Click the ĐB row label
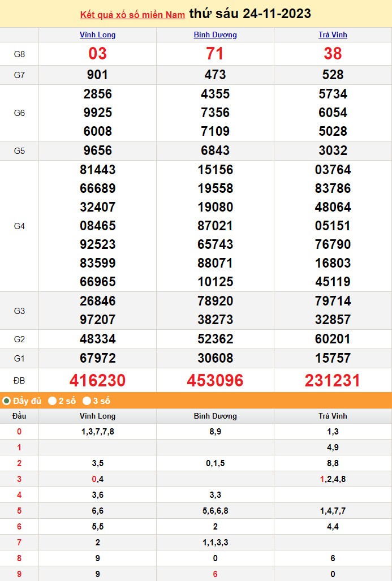The image size is (392, 581). point(19,380)
